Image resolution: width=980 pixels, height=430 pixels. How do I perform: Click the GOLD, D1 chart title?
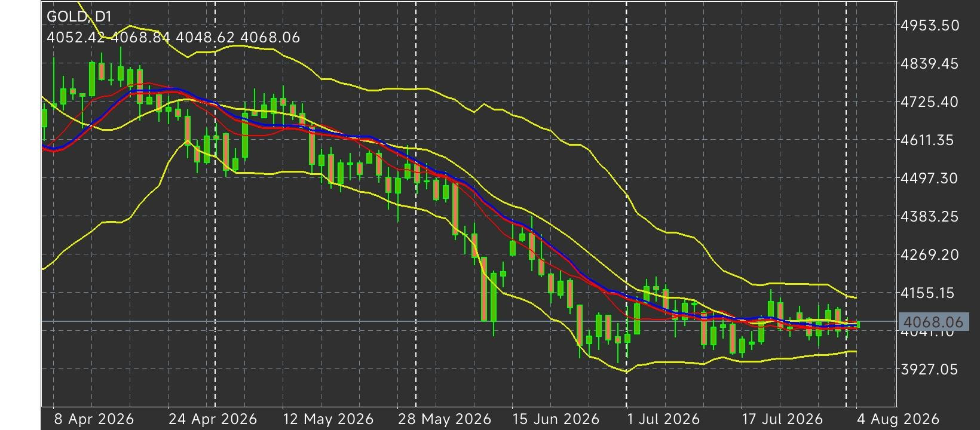[79, 16]
